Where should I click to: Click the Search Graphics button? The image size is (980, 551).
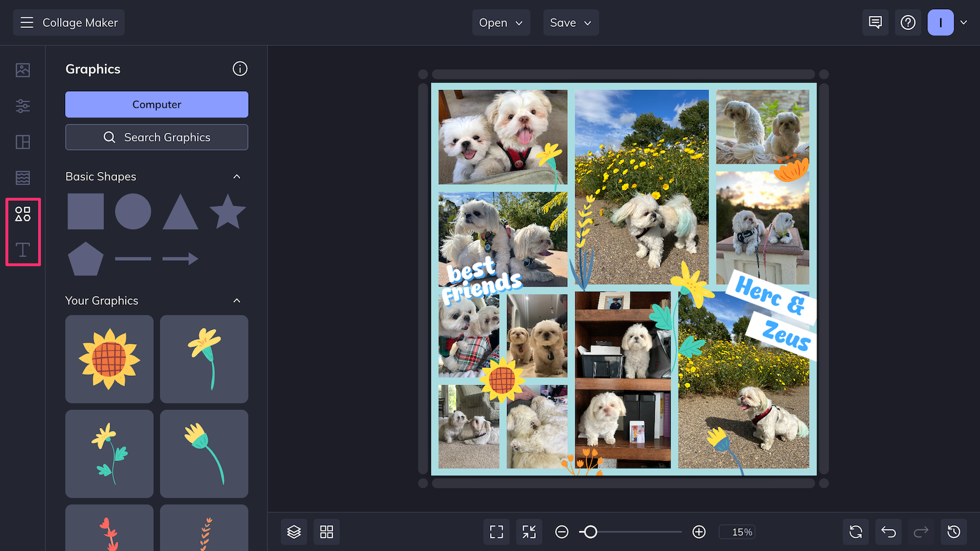156,137
